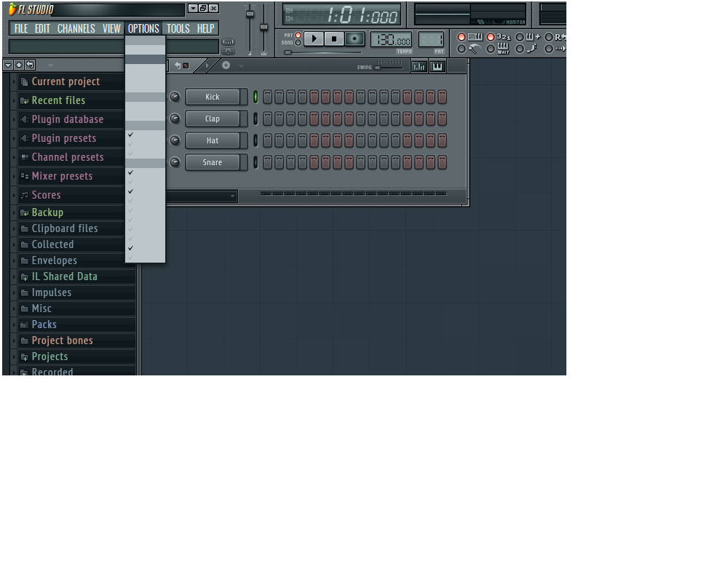
Task: Click browser reread back-arrow icon
Action: pyautogui.click(x=30, y=65)
